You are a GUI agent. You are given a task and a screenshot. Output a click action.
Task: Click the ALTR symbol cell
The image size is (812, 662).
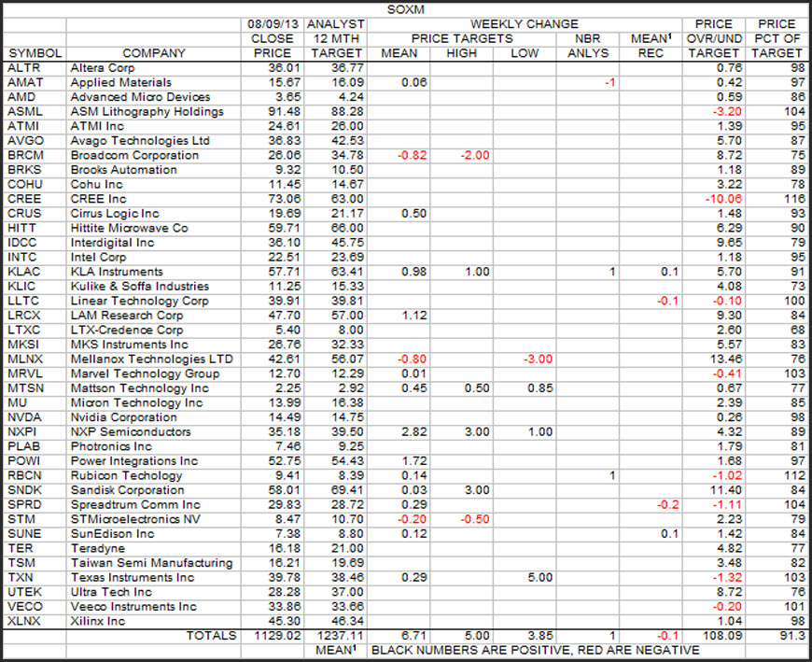coord(24,68)
